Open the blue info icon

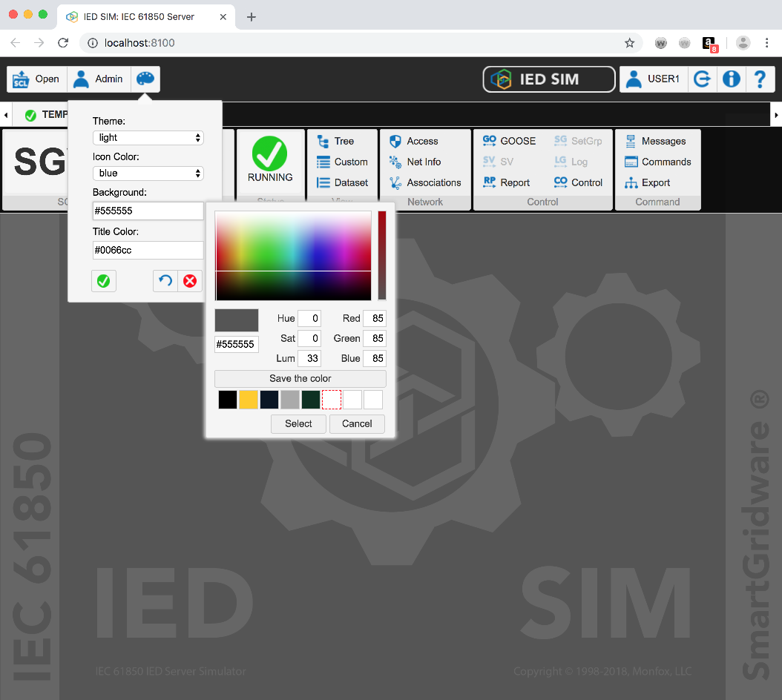(x=731, y=79)
